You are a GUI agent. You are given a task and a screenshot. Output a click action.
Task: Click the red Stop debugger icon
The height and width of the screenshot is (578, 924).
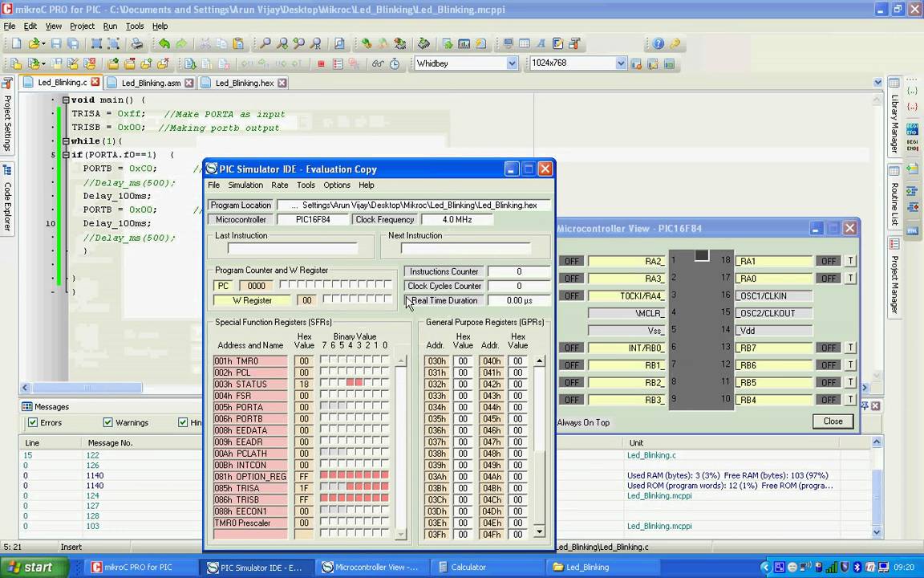tap(321, 63)
